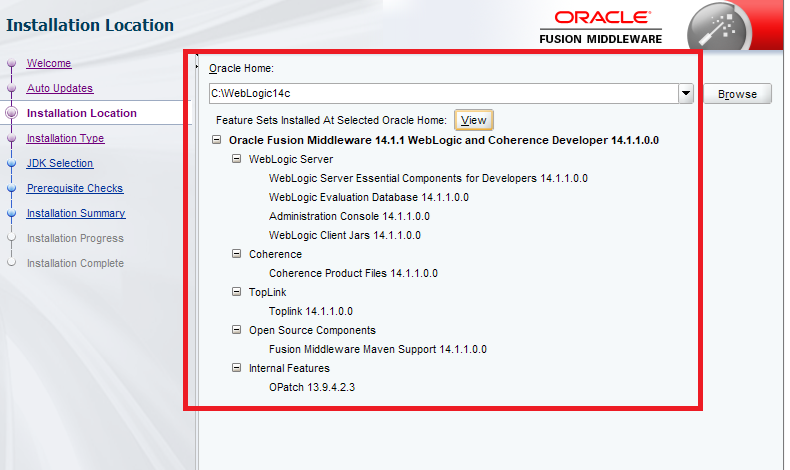Image resolution: width=790 pixels, height=470 pixels.
Task: Collapse the Oracle Fusion Middleware 14.1.1 root node
Action: (x=216, y=140)
